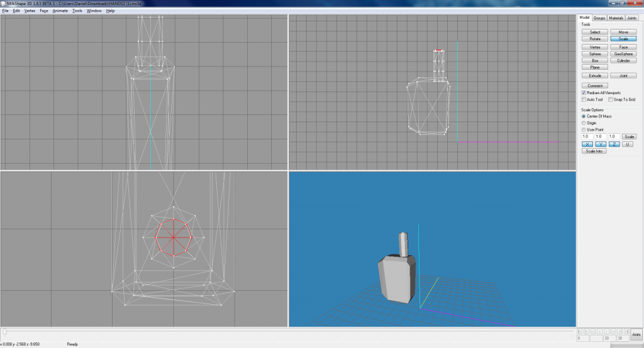
Task: Create a GeoSphere primitive
Action: coord(623,54)
